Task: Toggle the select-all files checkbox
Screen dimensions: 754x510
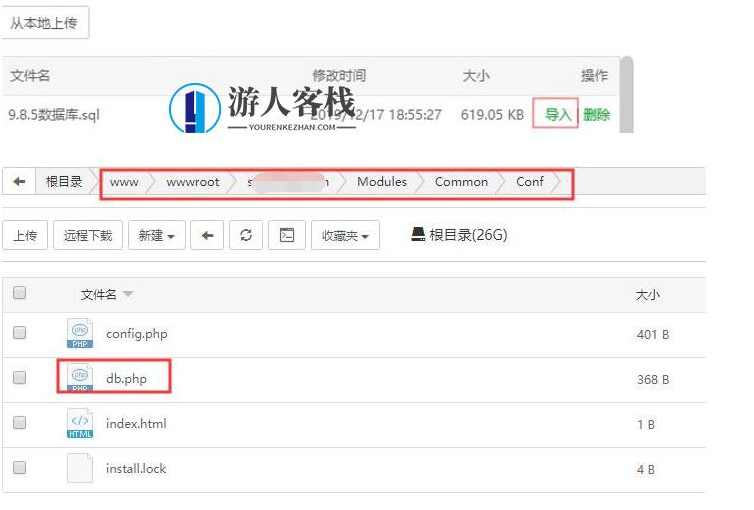Action: pos(19,293)
